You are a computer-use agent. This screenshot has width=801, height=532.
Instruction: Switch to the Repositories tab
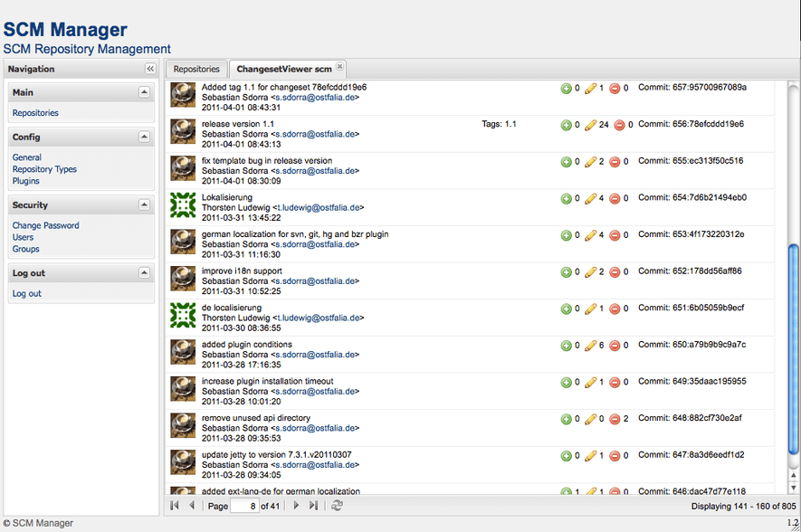click(196, 69)
